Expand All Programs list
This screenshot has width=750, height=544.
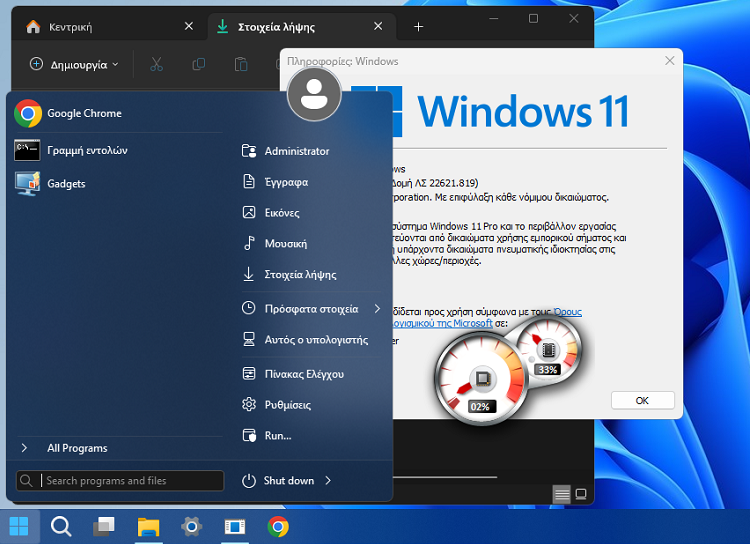(x=117, y=448)
